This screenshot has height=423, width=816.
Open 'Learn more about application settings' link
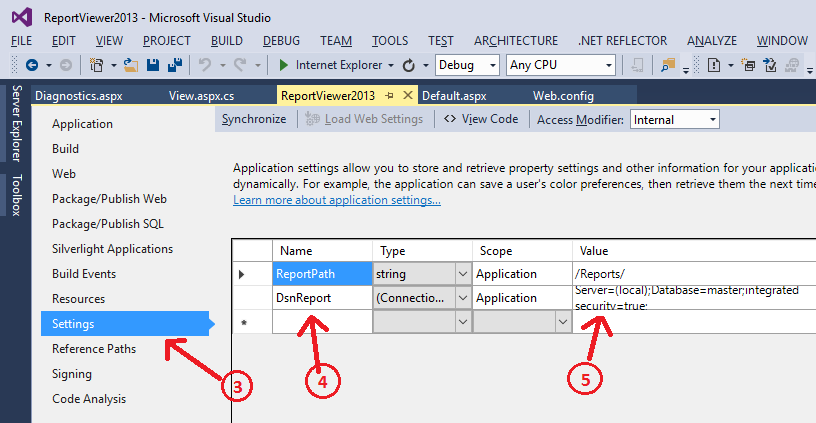pyautogui.click(x=337, y=200)
